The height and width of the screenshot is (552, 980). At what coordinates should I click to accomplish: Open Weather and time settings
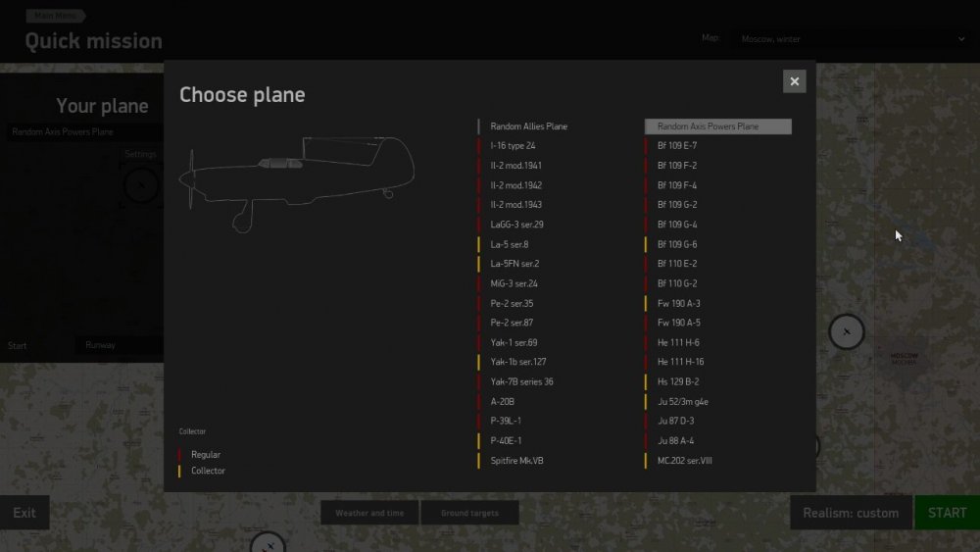[x=369, y=513]
